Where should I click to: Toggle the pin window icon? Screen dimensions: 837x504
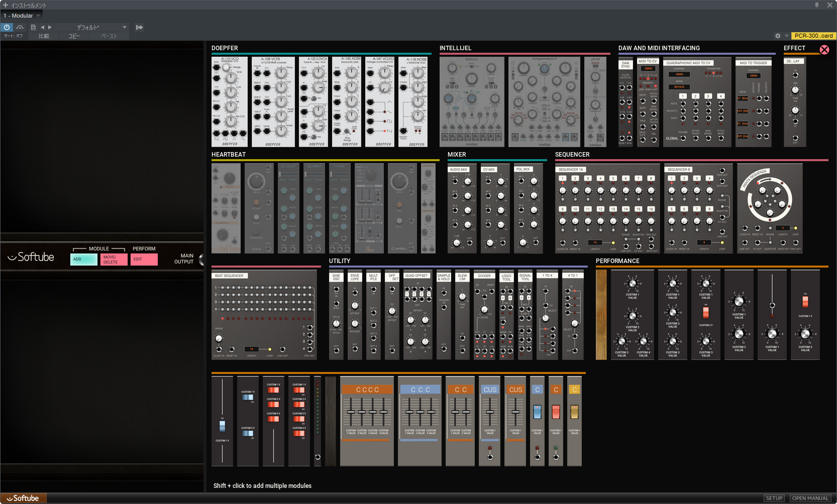pyautogui.click(x=817, y=5)
